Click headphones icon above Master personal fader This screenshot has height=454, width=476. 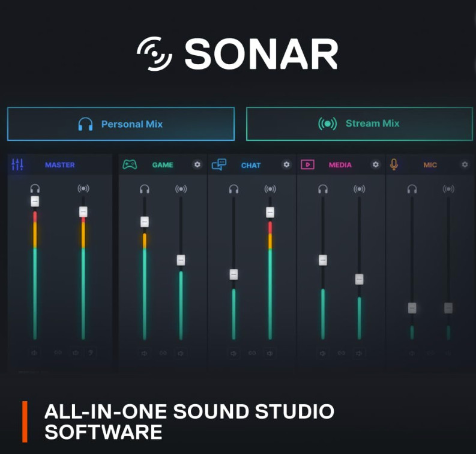click(x=35, y=189)
